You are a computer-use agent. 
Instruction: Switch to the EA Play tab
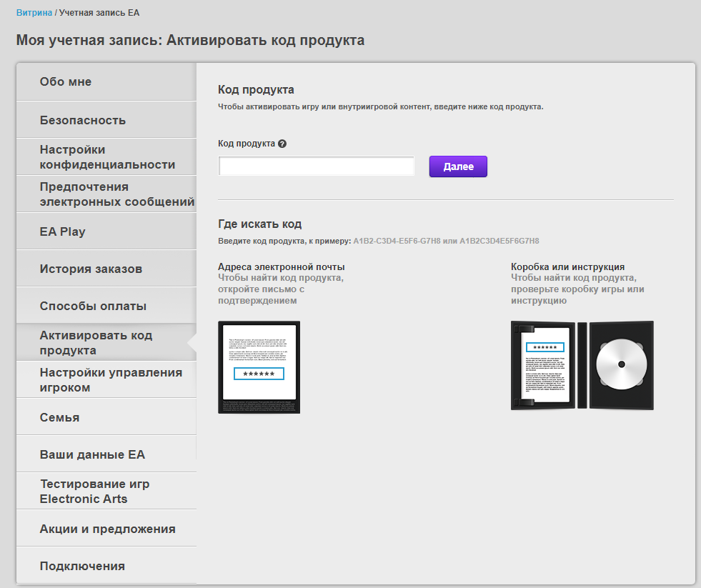[106, 231]
